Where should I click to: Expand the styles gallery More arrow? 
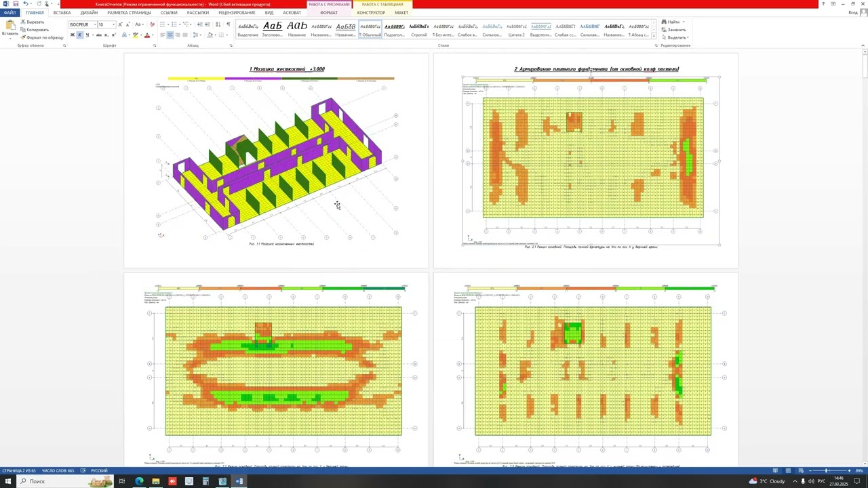pos(654,36)
